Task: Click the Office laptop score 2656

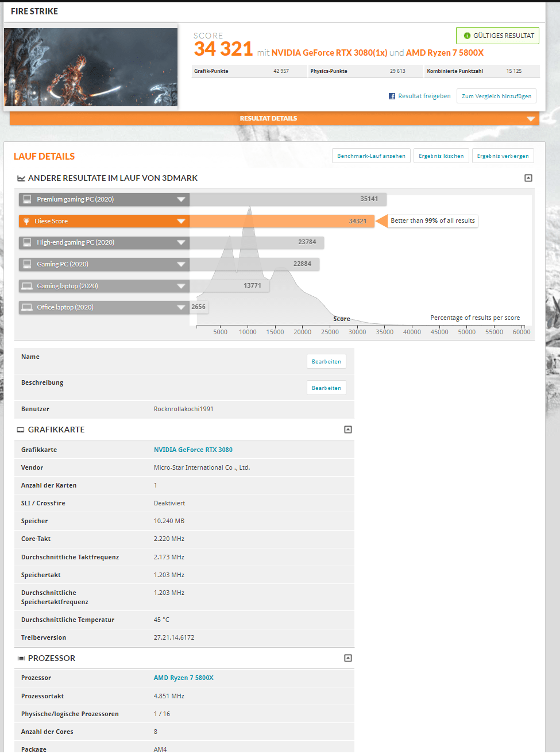Action: pos(198,307)
